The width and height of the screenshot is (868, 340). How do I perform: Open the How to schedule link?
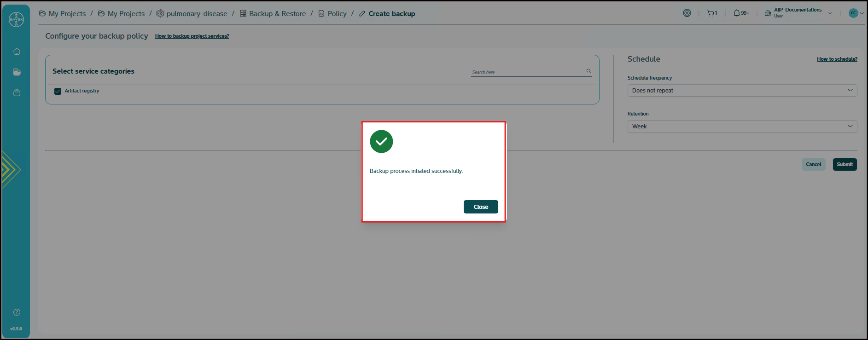(x=837, y=59)
